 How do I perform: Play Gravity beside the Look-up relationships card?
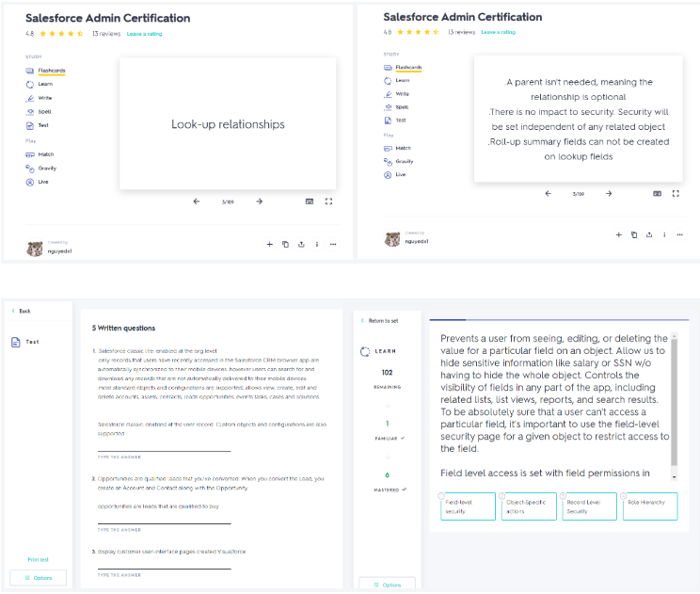pyautogui.click(x=41, y=169)
